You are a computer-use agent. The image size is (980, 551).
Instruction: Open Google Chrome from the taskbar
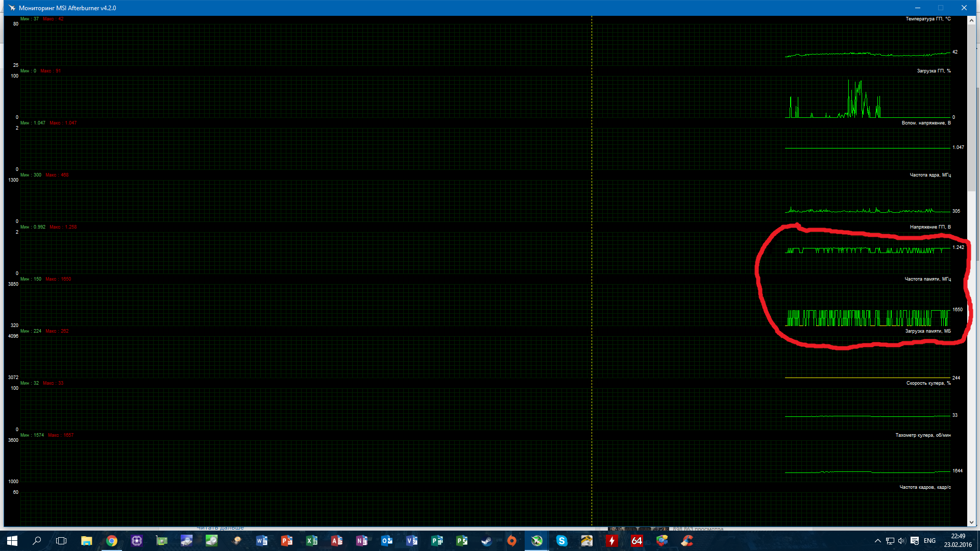111,541
